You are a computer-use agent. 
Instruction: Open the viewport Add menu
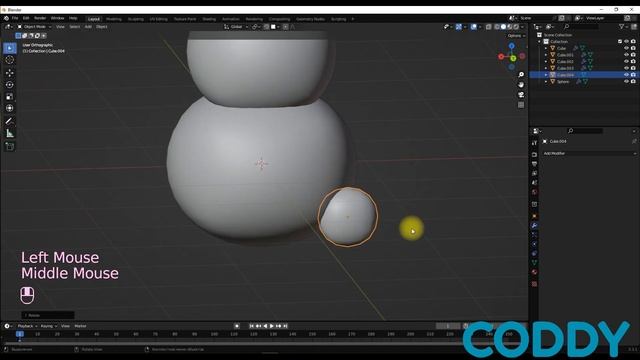88,27
